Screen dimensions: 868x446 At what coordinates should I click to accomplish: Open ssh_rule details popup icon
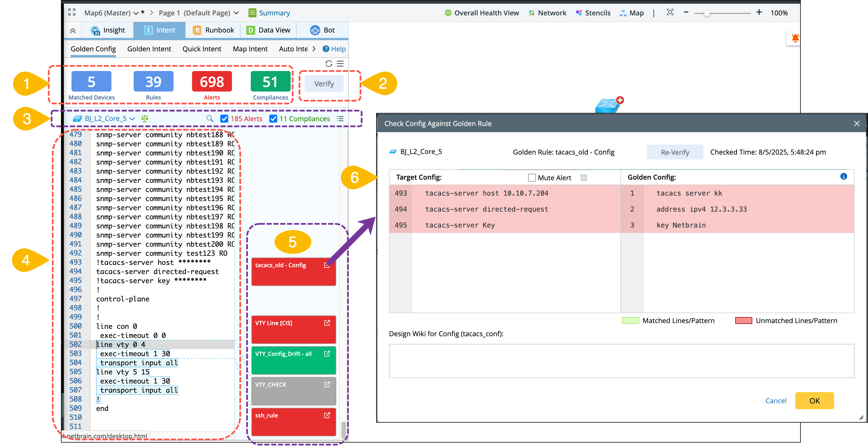pos(327,415)
